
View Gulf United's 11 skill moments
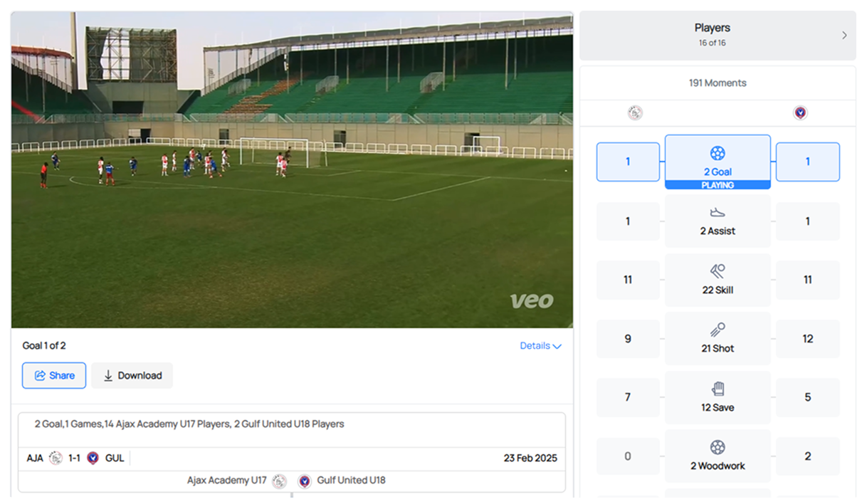[808, 280]
